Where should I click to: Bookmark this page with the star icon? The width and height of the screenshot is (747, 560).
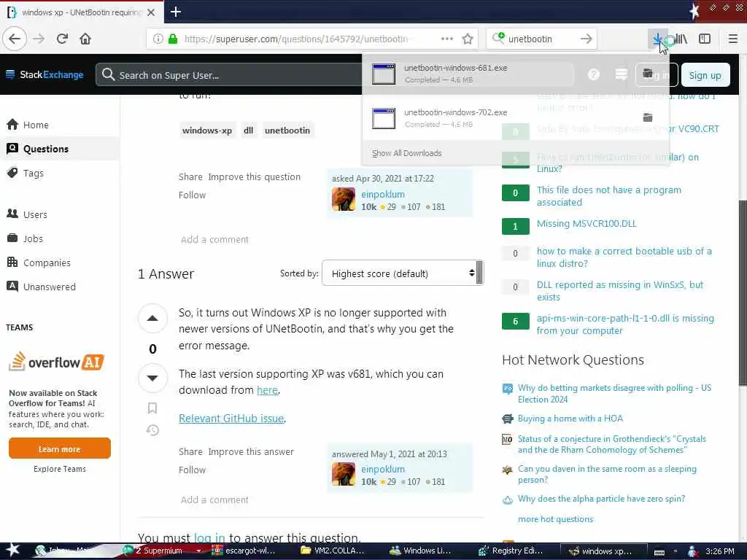point(468,39)
